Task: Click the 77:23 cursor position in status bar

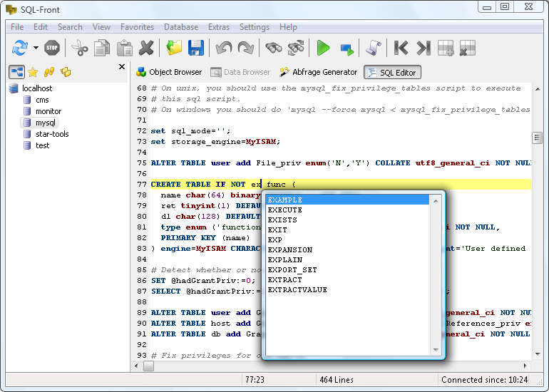Action: pos(255,380)
